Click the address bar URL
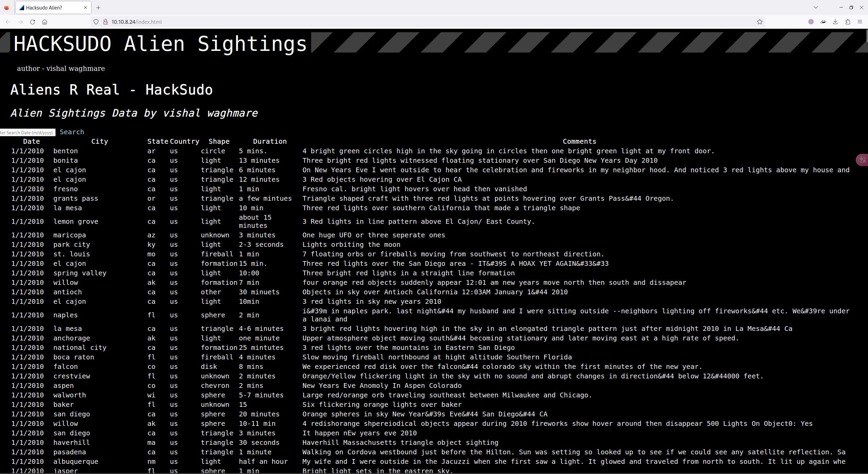 pos(137,22)
